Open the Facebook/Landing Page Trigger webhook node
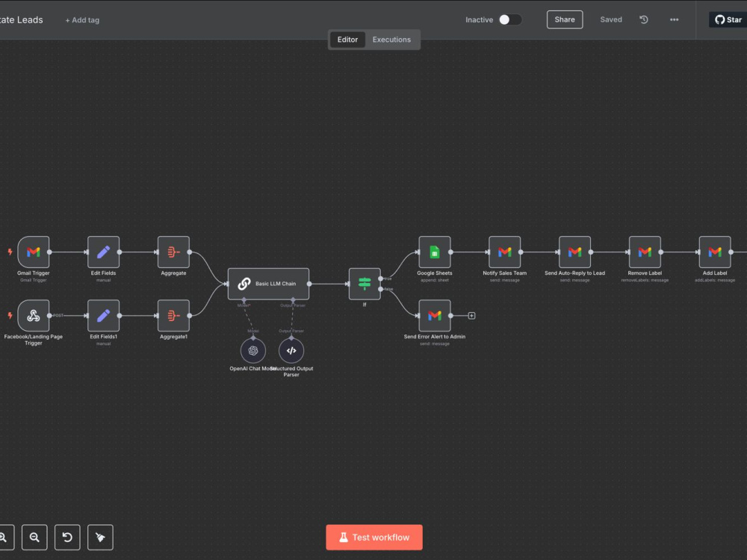747x560 pixels. click(34, 316)
